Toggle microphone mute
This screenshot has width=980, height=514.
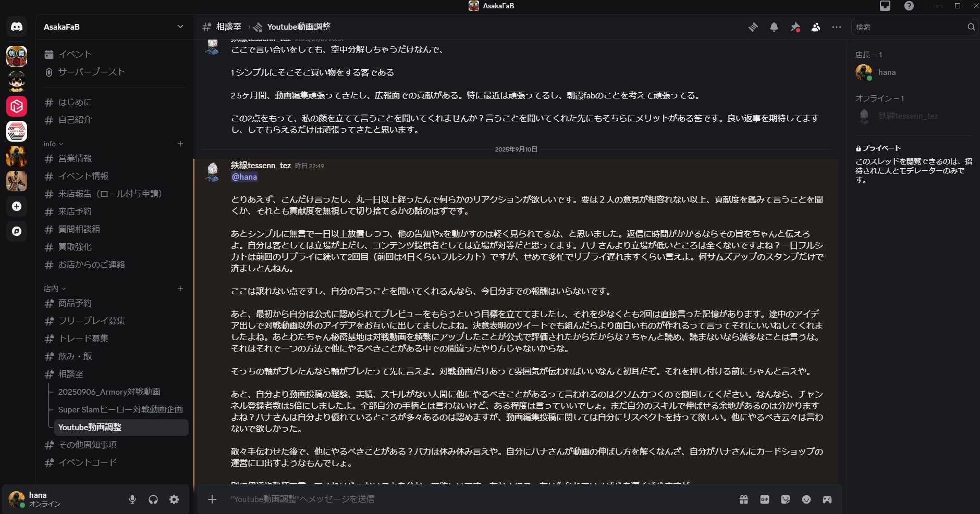(132, 499)
